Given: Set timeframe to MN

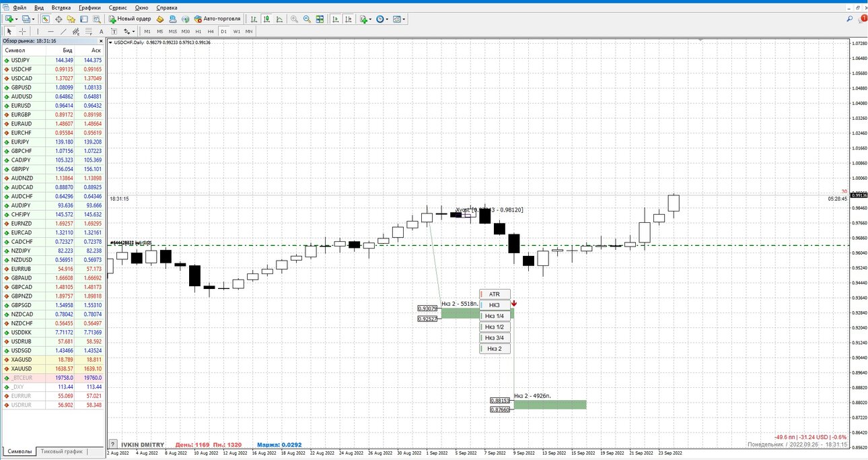Looking at the screenshot, I should (249, 31).
